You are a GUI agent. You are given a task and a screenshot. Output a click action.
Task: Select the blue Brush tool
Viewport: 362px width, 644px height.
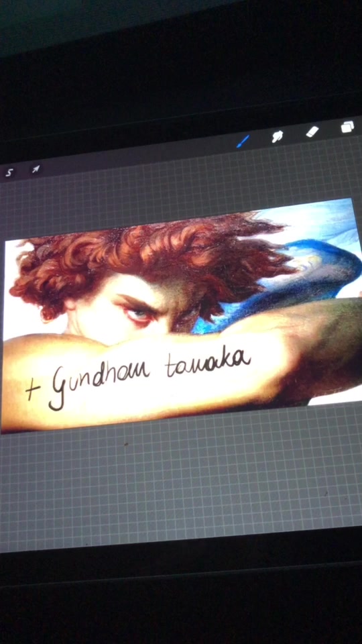243,142
